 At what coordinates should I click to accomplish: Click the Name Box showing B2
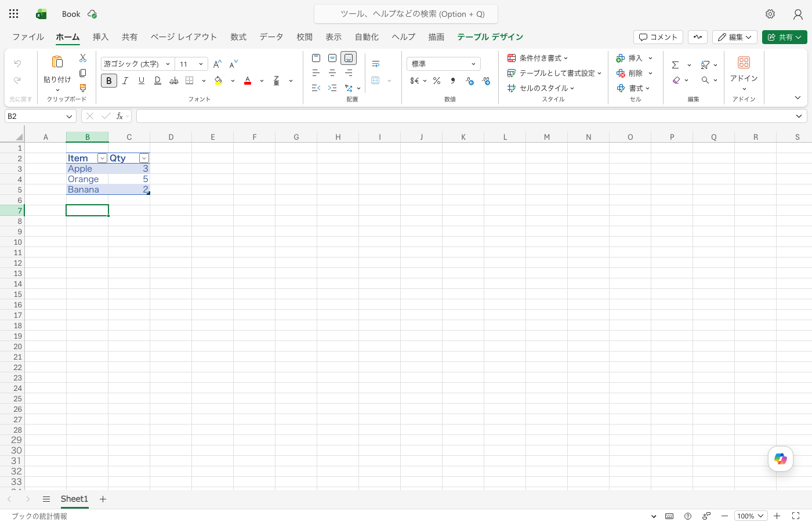(x=41, y=116)
